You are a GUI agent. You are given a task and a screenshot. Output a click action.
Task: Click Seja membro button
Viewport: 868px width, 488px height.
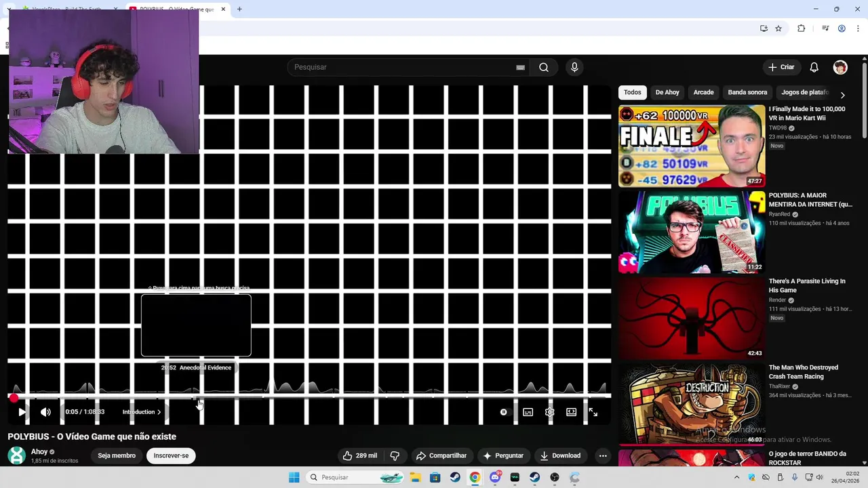point(117,455)
